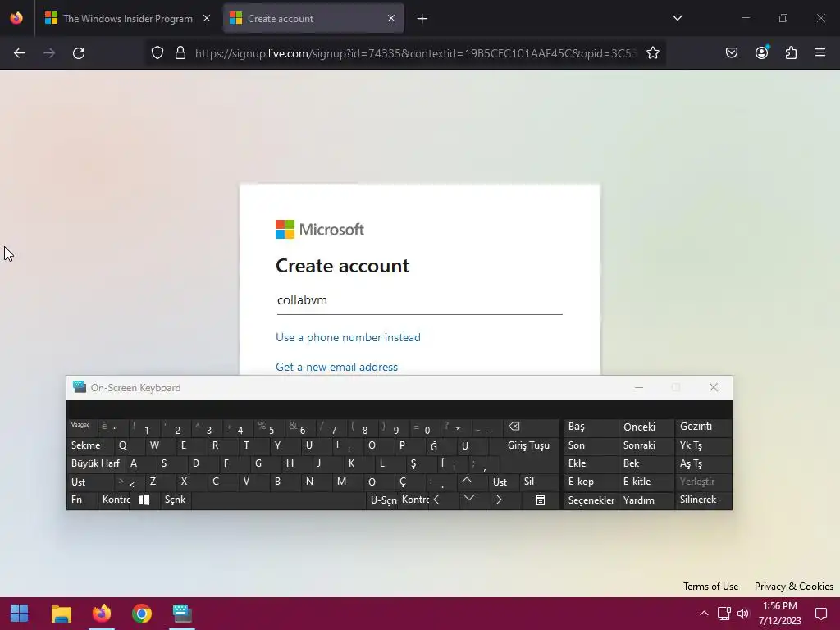The image size is (840, 630).
Task: Tap the Vazgeç escape key
Action: (82, 427)
